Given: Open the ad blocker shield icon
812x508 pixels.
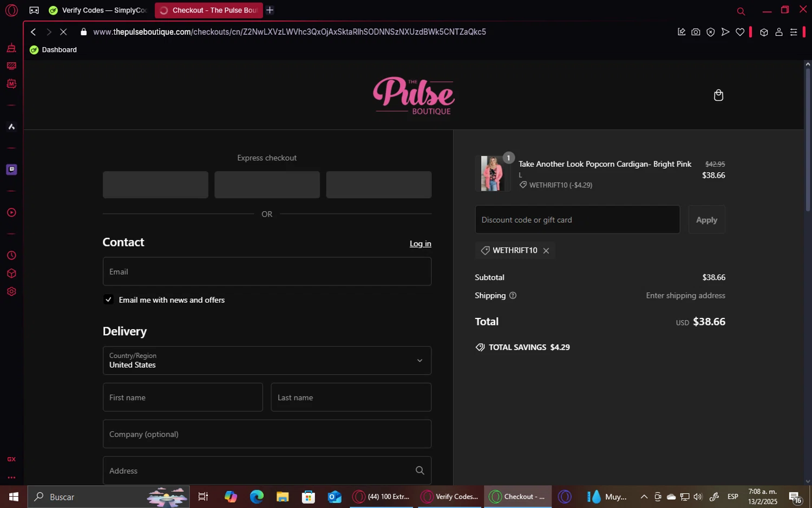Looking at the screenshot, I should tap(710, 32).
